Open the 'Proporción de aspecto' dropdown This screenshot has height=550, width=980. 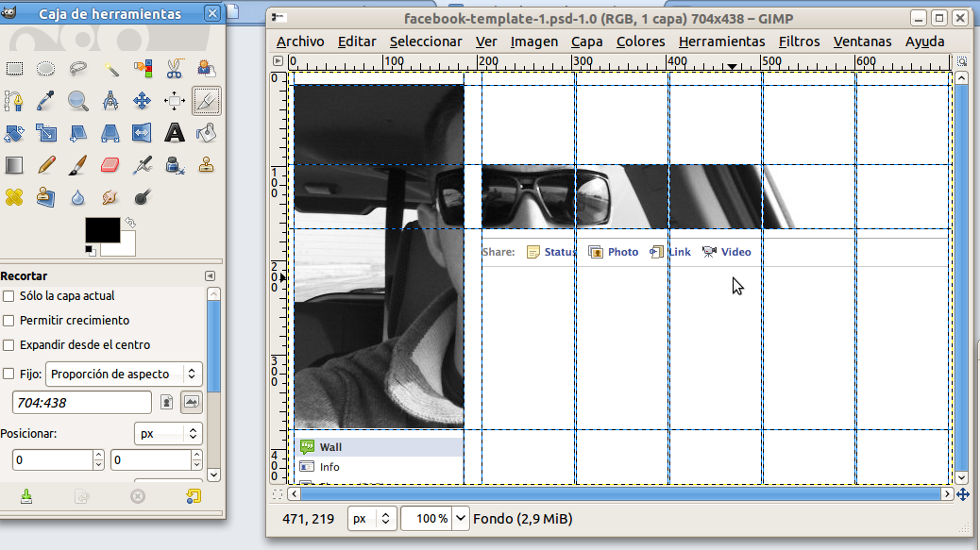click(x=124, y=374)
